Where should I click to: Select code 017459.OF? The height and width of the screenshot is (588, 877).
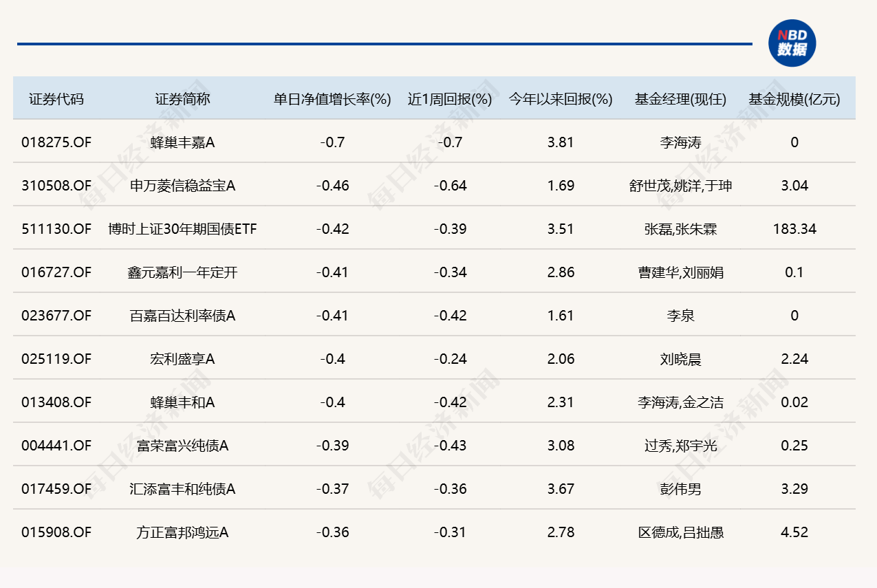coord(56,490)
